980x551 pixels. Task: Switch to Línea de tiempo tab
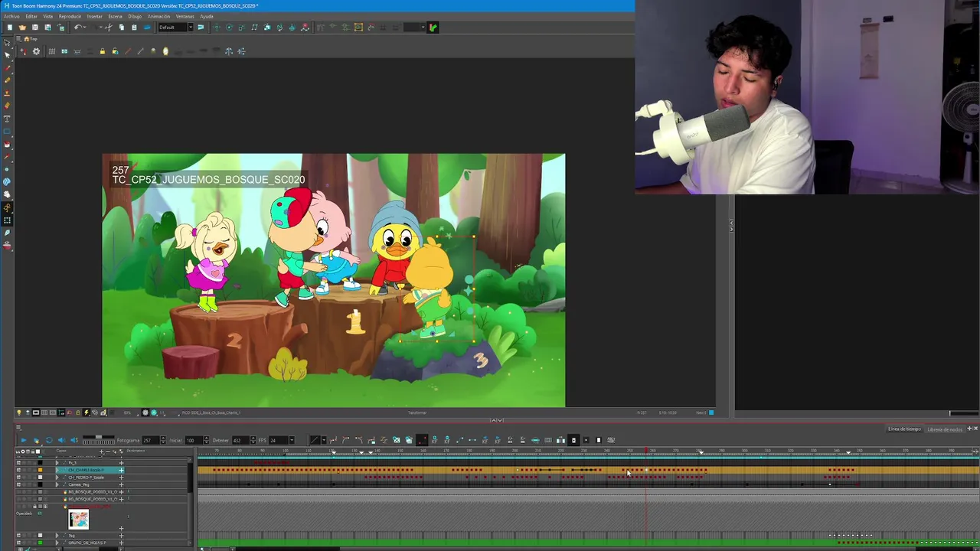click(x=904, y=429)
